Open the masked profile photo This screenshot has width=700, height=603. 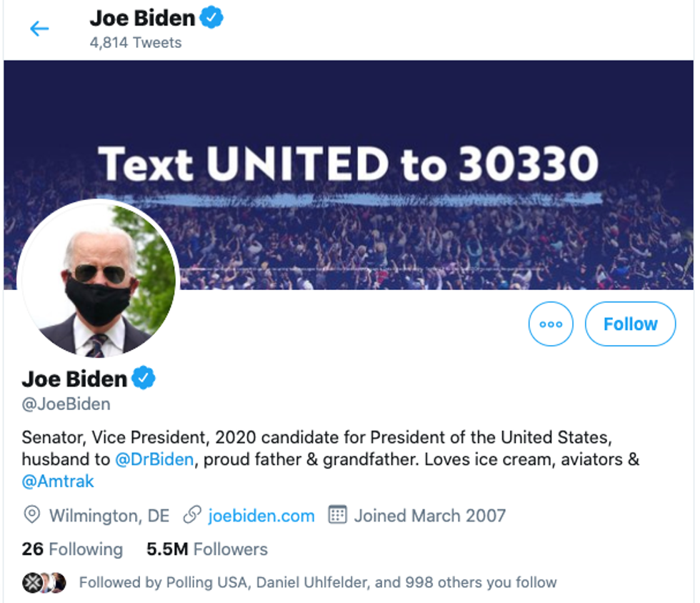point(97,279)
